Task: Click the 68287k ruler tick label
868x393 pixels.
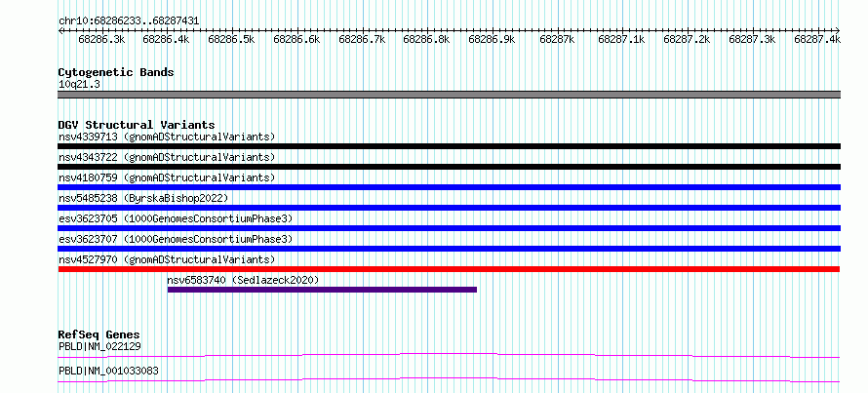Action: click(x=557, y=39)
